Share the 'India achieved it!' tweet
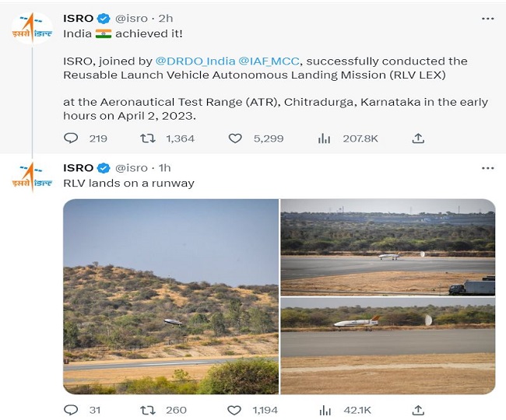The width and height of the screenshot is (506, 420). (418, 138)
